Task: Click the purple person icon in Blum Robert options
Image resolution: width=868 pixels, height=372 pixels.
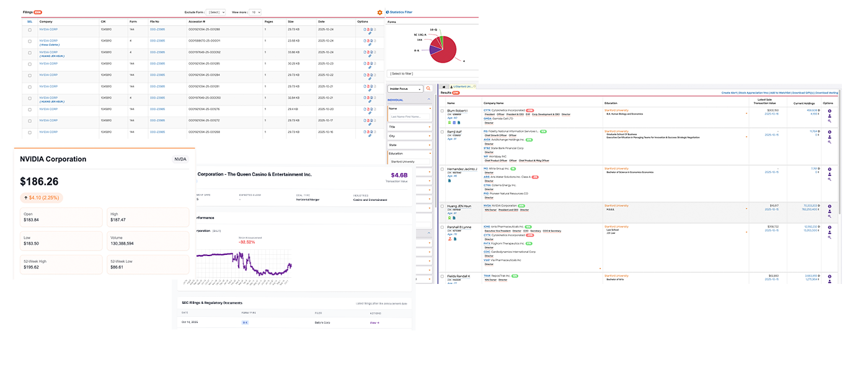Action: [x=830, y=116]
